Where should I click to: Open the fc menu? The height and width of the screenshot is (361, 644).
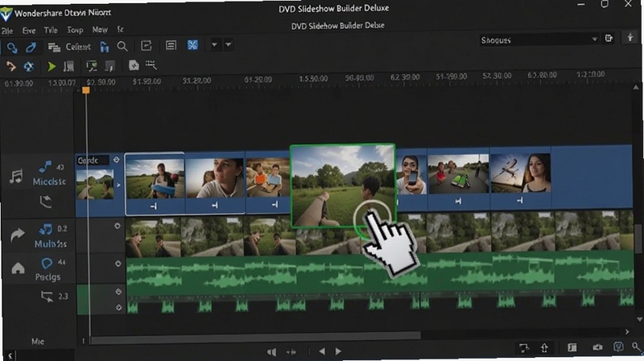120,29
